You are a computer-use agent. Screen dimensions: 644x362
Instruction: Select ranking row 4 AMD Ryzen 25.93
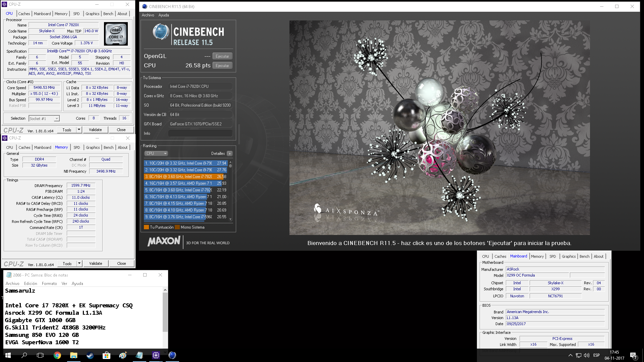pyautogui.click(x=185, y=183)
